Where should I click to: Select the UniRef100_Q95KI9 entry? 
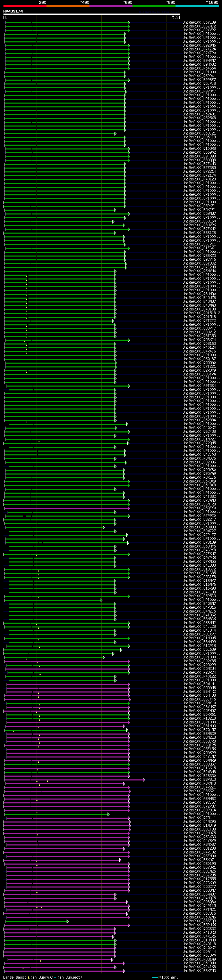tap(199, 137)
